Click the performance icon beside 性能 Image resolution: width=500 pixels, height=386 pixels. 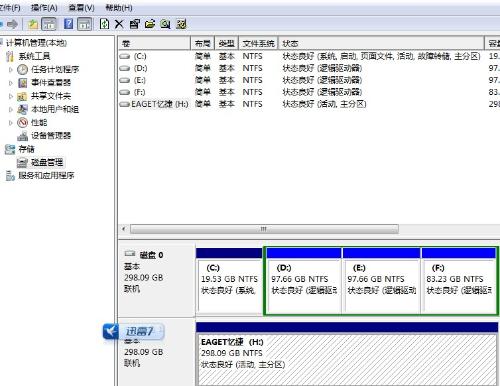[x=22, y=122]
